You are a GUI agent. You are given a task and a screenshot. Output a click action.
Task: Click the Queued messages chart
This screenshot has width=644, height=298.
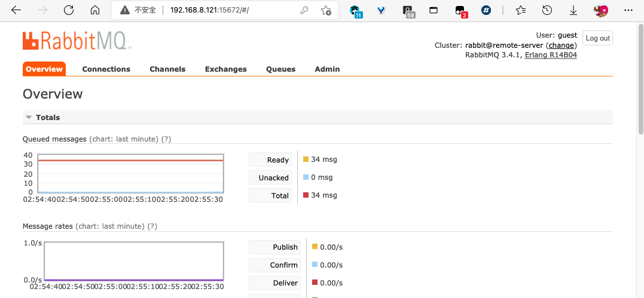coord(130,173)
